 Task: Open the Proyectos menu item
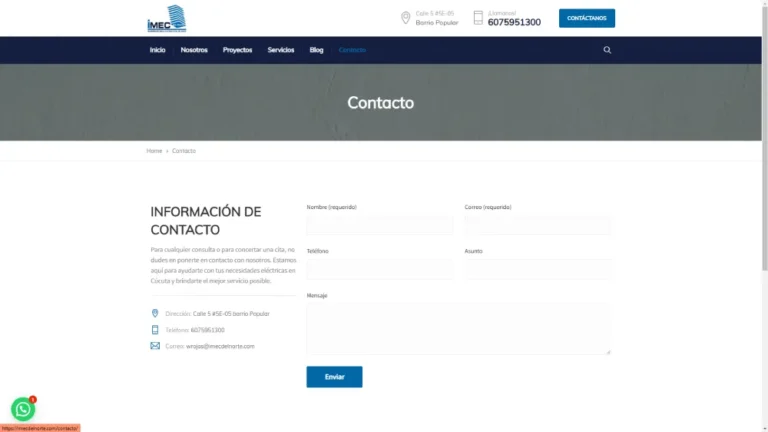(x=237, y=50)
